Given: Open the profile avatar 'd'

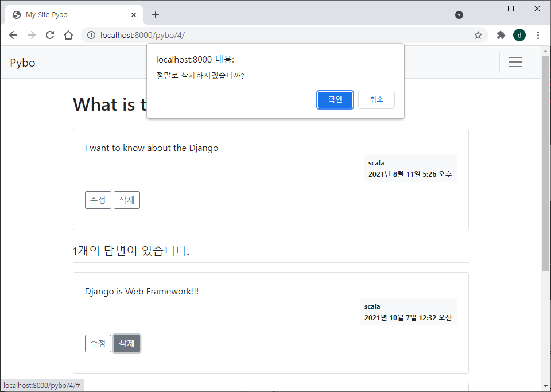Looking at the screenshot, I should [x=519, y=35].
